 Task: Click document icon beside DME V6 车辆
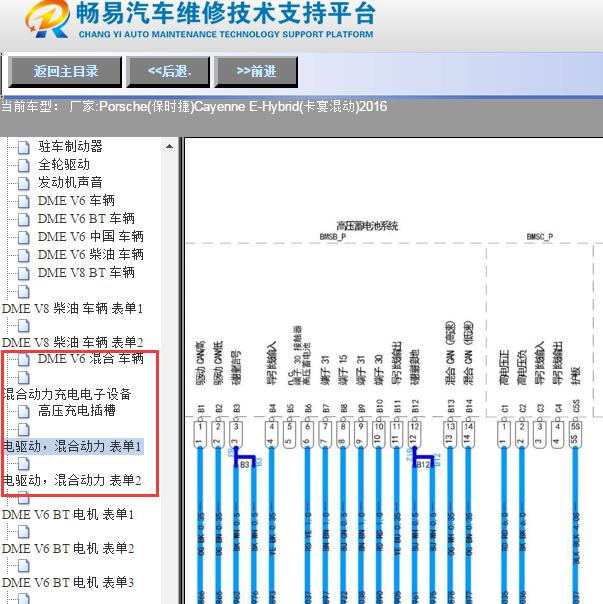pyautogui.click(x=24, y=201)
